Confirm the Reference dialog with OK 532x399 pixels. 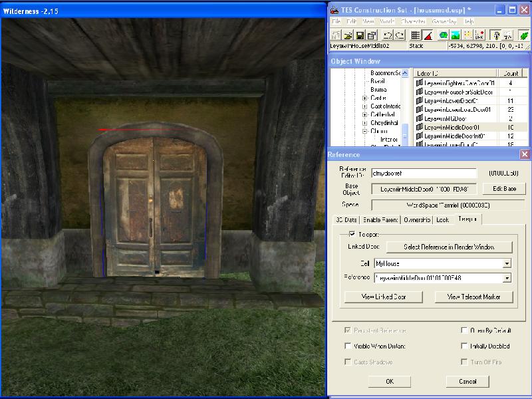390,381
